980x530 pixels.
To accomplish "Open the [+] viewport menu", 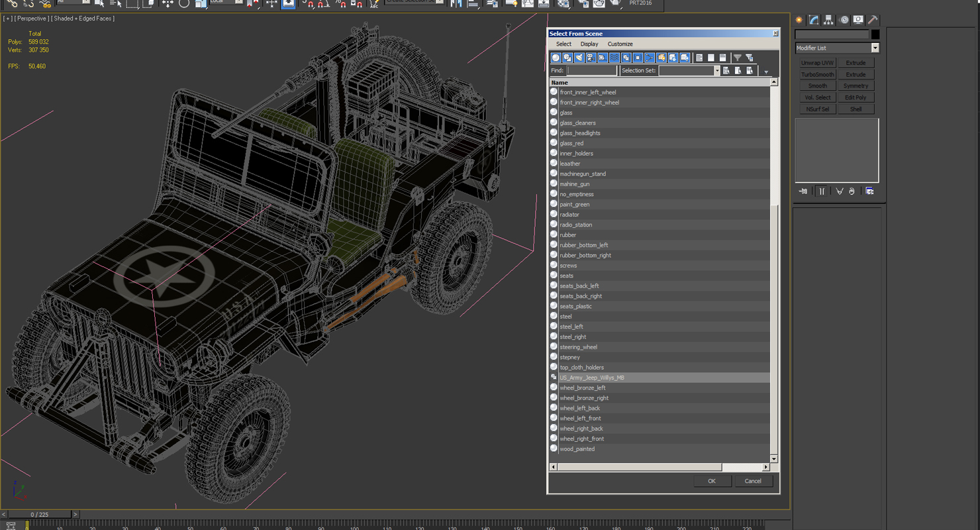I will click(8, 19).
